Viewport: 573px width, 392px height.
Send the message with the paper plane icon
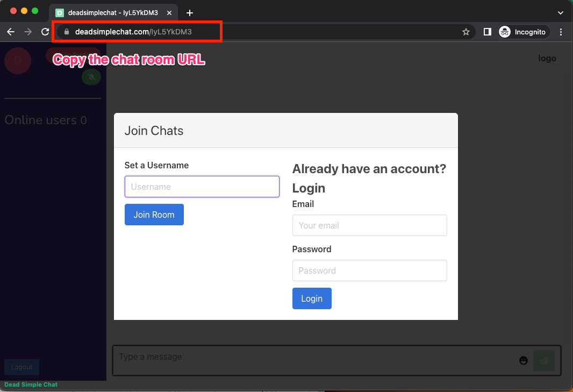point(544,360)
